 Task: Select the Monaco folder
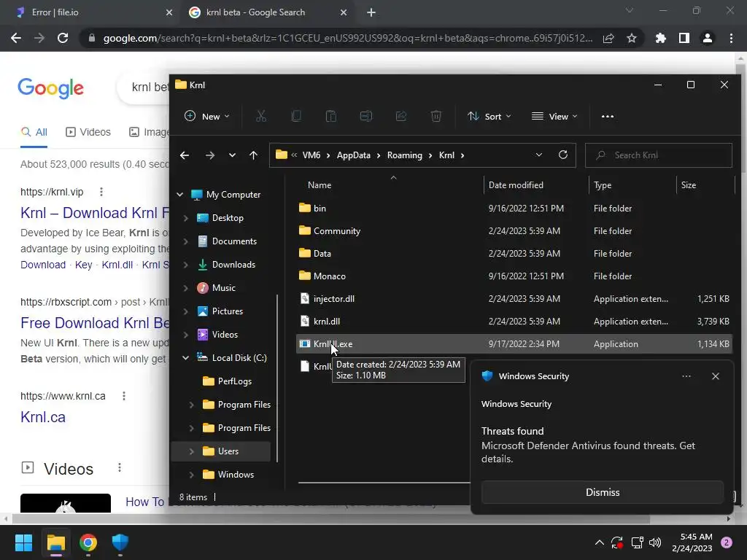[514, 276]
